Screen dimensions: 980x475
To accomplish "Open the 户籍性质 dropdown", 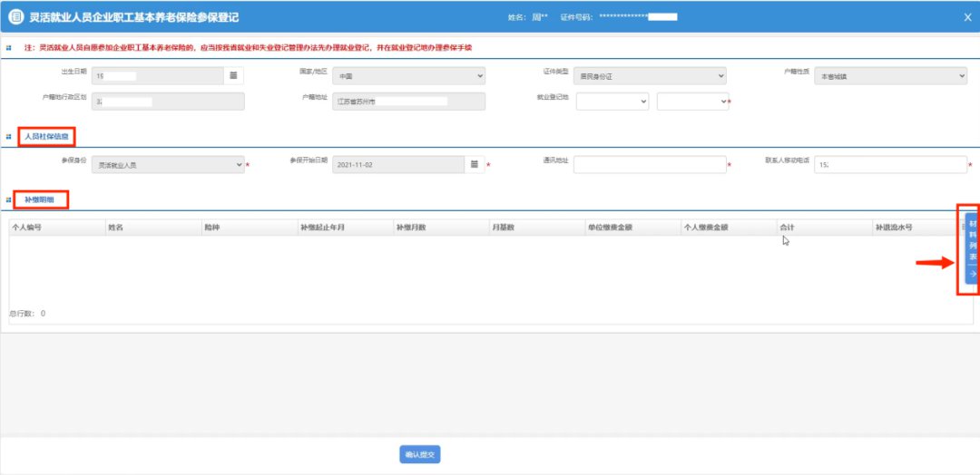I will pos(890,77).
